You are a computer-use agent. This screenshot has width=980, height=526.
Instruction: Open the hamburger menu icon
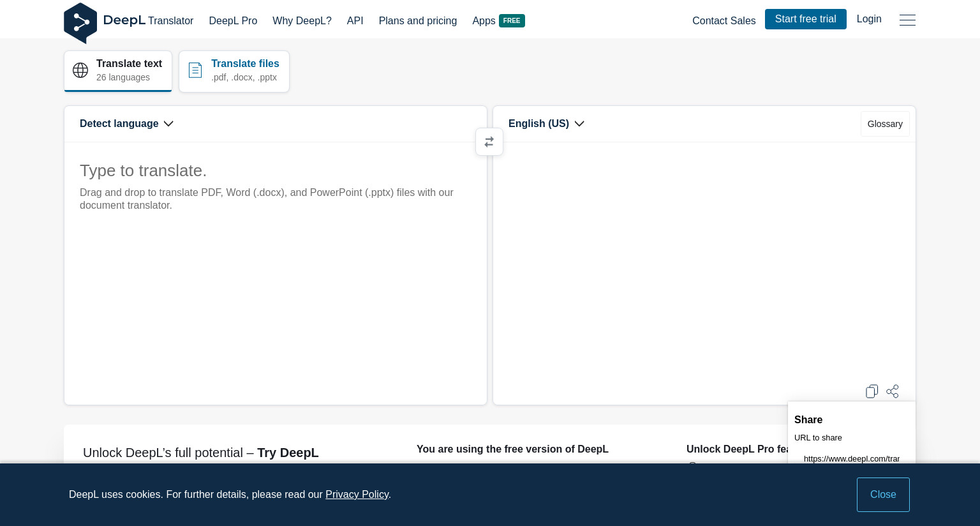907,20
